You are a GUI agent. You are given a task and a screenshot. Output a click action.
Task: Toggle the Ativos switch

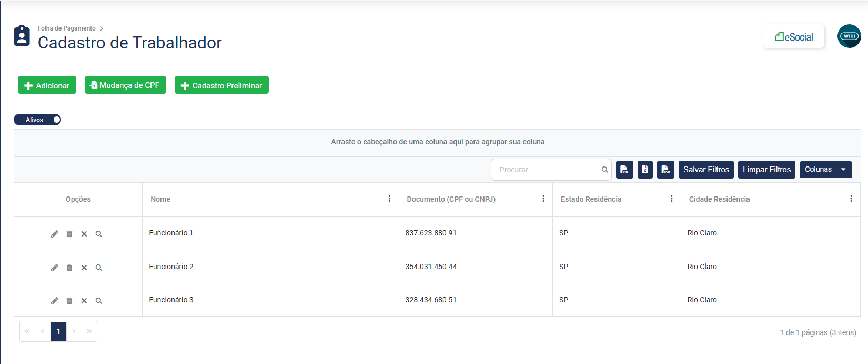[x=37, y=120]
